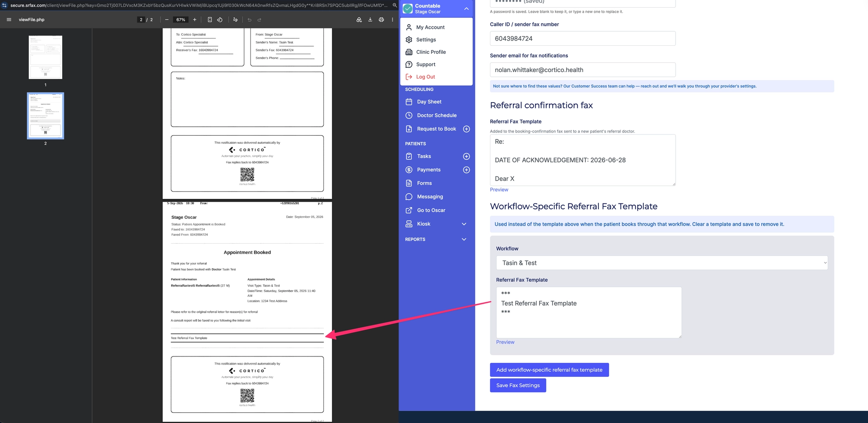The width and height of the screenshot is (868, 423).
Task: Print the fax PDF
Action: pyautogui.click(x=381, y=19)
